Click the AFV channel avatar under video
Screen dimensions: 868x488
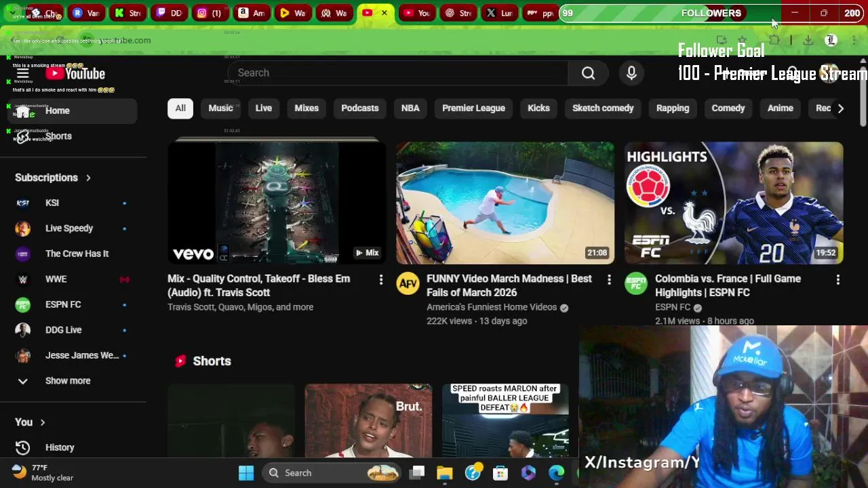pyautogui.click(x=408, y=284)
